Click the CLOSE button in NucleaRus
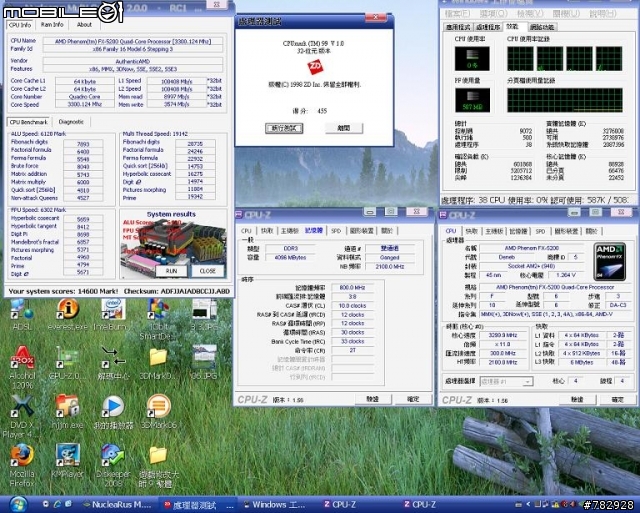 207,271
